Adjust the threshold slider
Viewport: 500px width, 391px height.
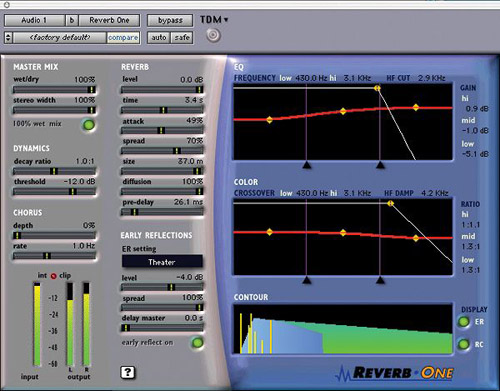(x=54, y=192)
